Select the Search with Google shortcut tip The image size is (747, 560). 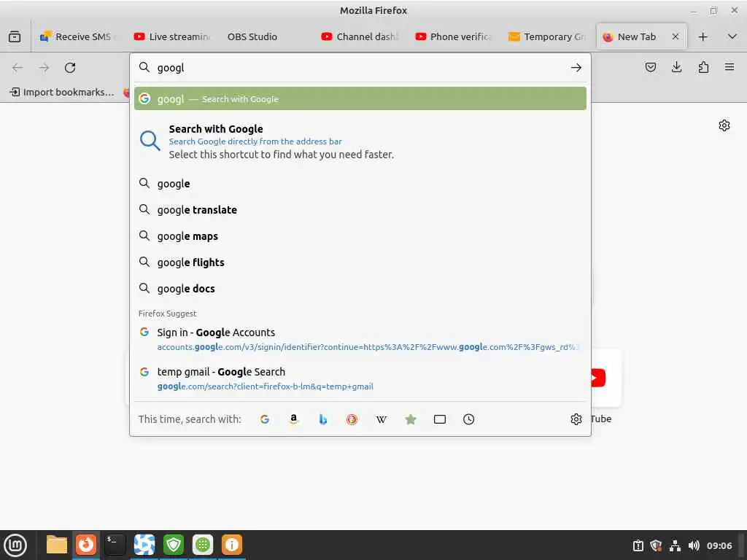[360, 141]
